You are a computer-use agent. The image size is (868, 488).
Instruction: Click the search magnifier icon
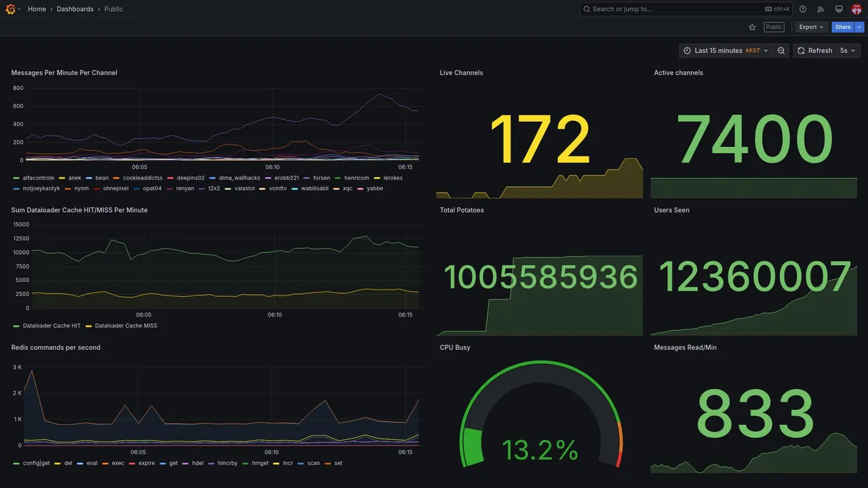tap(587, 9)
